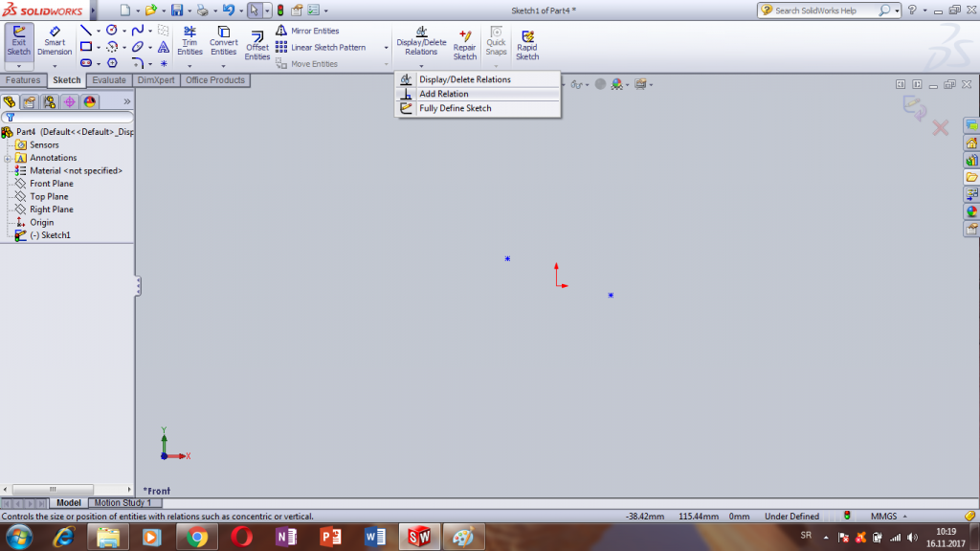Switch to the Features tab
980x551 pixels.
click(23, 80)
